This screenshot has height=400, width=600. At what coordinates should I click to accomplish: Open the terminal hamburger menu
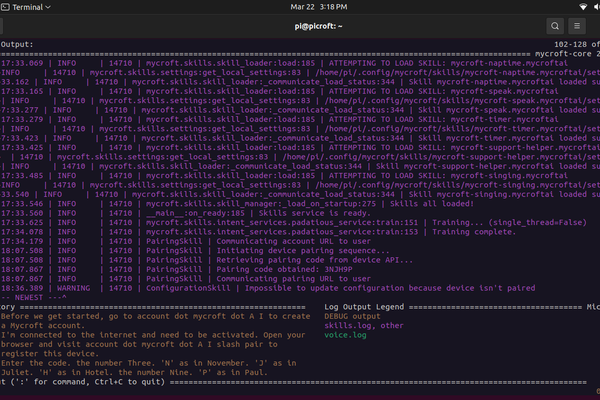[x=577, y=26]
